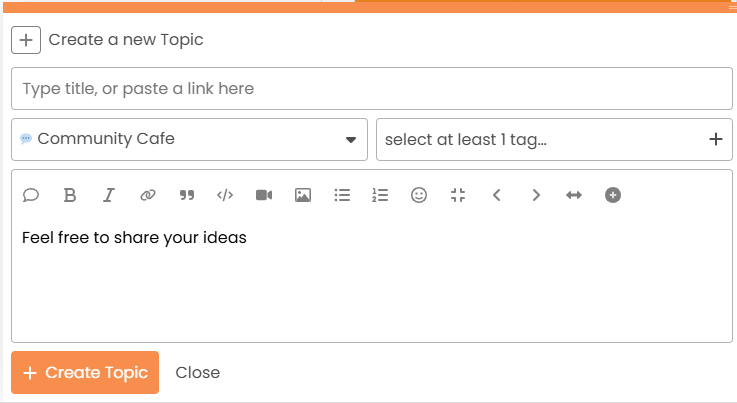Click the compress arrows toolbar icon

coord(458,195)
